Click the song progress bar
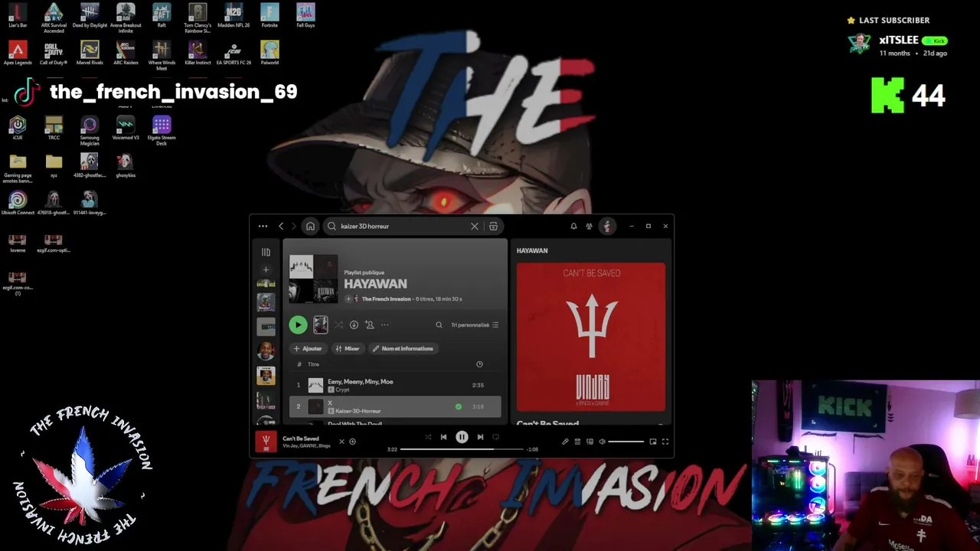 point(462,449)
